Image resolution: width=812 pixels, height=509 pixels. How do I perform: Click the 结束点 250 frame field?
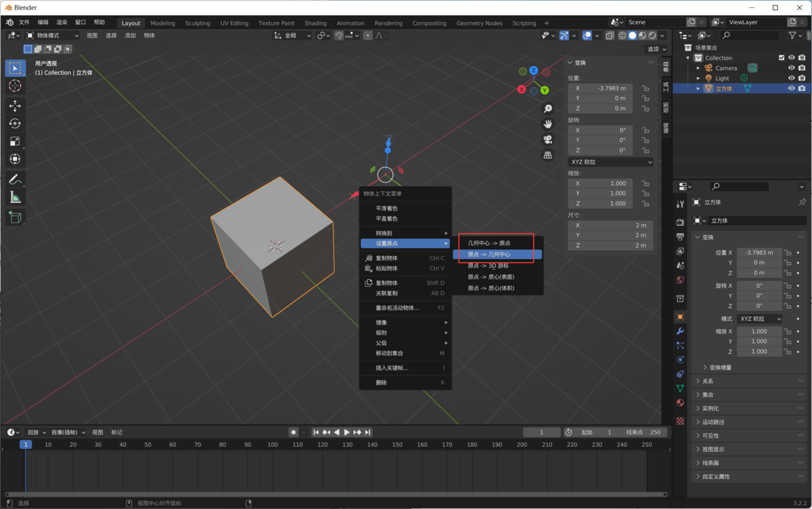[644, 432]
